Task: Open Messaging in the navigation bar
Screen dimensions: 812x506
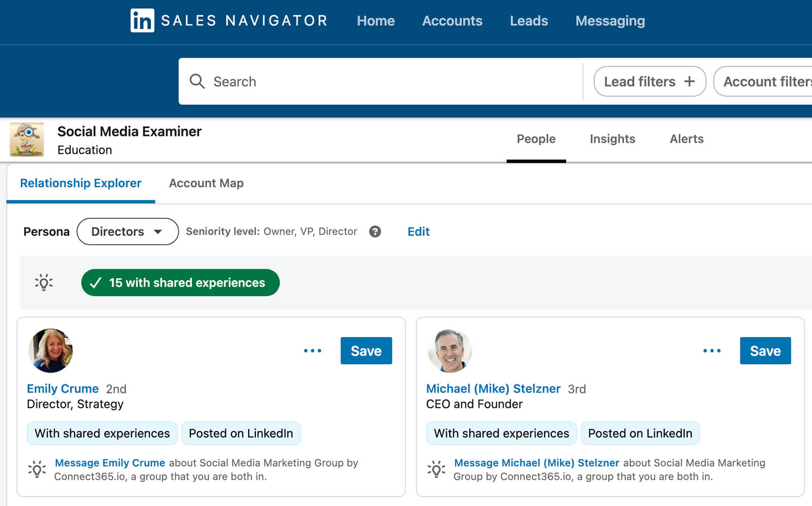Action: click(610, 21)
